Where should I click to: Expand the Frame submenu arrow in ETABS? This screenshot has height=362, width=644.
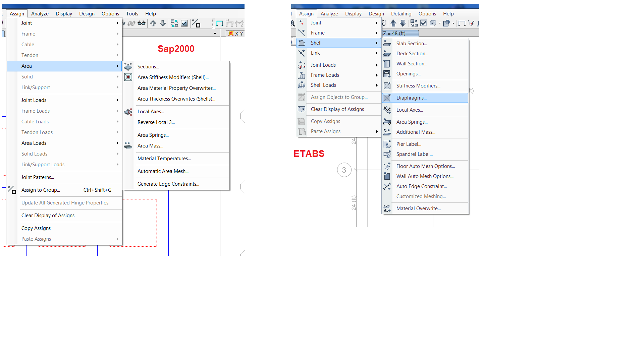pos(377,33)
